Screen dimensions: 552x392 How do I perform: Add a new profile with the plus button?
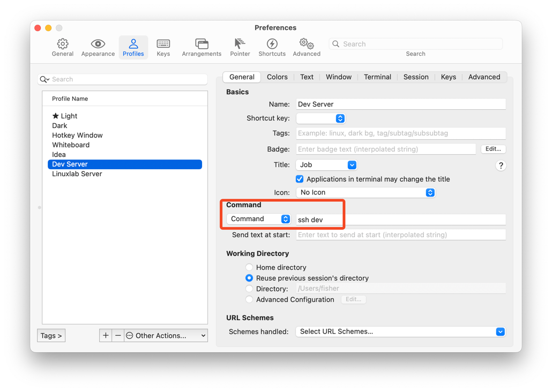106,335
